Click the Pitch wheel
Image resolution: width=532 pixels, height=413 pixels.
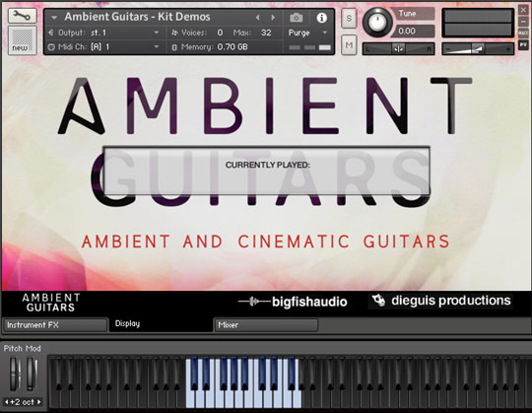click(15, 374)
